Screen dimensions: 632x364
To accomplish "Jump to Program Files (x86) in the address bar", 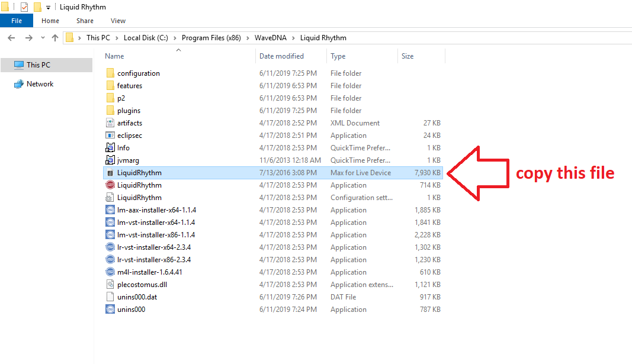I will click(x=211, y=38).
